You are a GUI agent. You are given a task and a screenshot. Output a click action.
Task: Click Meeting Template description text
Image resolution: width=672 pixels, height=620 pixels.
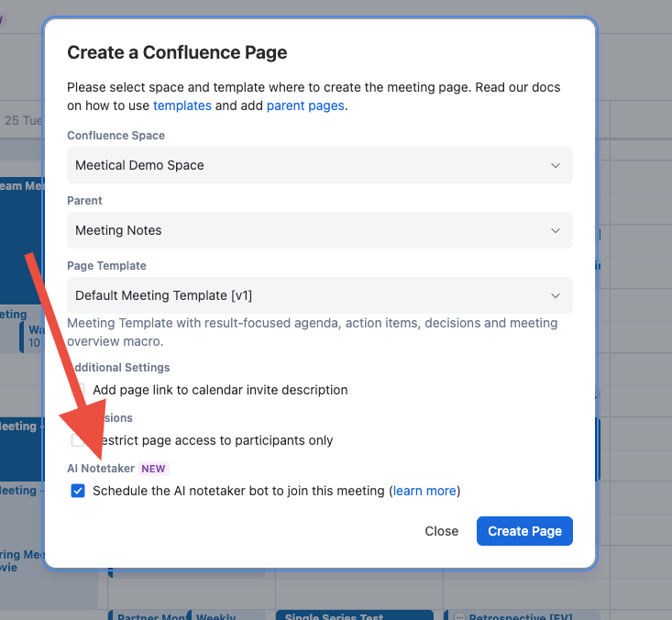click(x=313, y=332)
